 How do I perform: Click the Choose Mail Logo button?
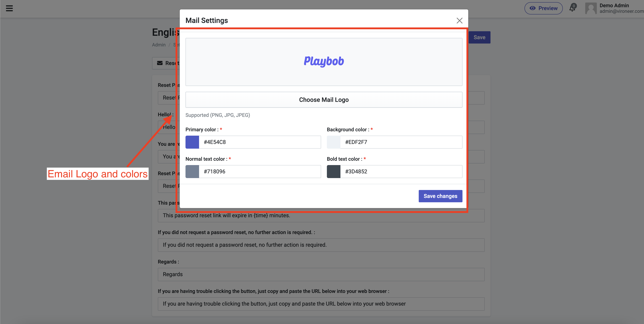tap(324, 100)
